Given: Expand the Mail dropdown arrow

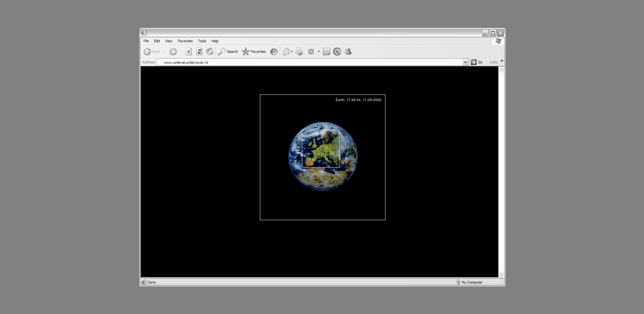Looking at the screenshot, I should (x=292, y=52).
